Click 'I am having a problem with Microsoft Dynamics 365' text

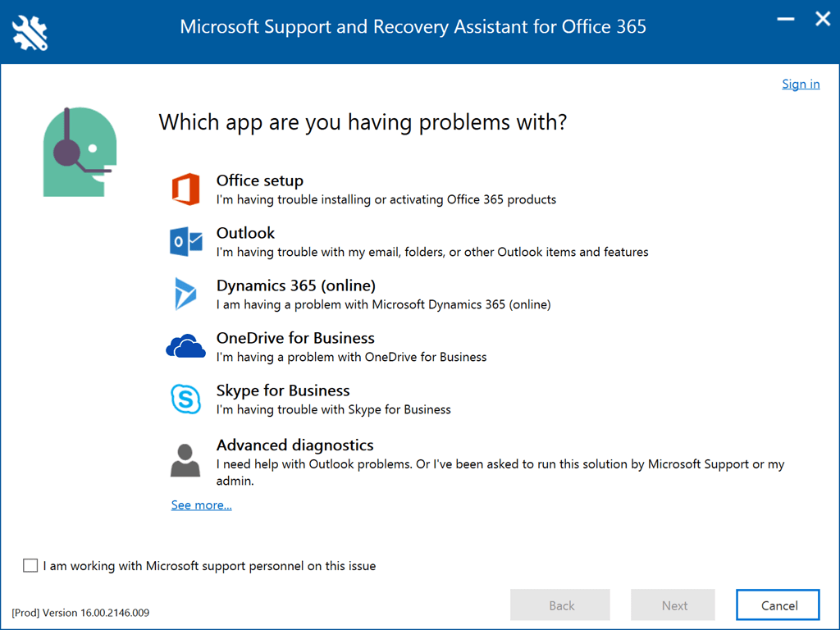(x=384, y=305)
